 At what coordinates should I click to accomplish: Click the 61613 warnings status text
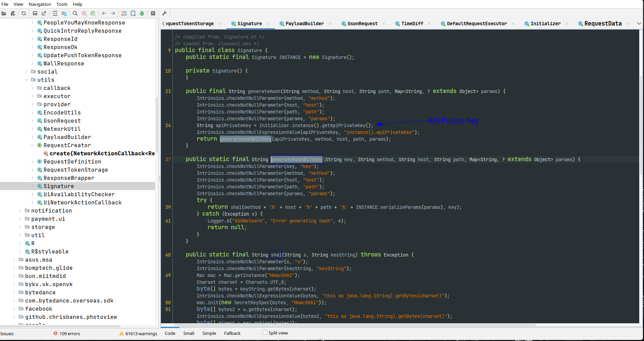(x=141, y=334)
